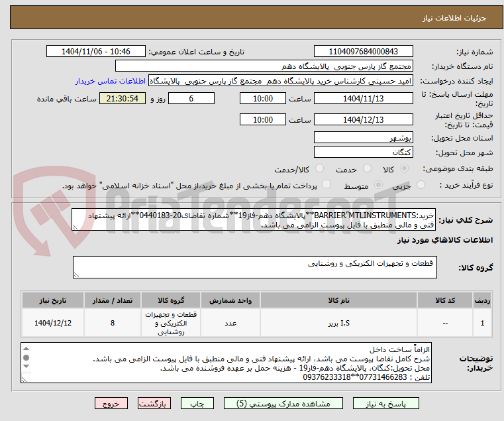The width and height of the screenshot is (504, 421).
Task: Click the buyer notes scrollbar up arrow
Action: [x=26, y=349]
